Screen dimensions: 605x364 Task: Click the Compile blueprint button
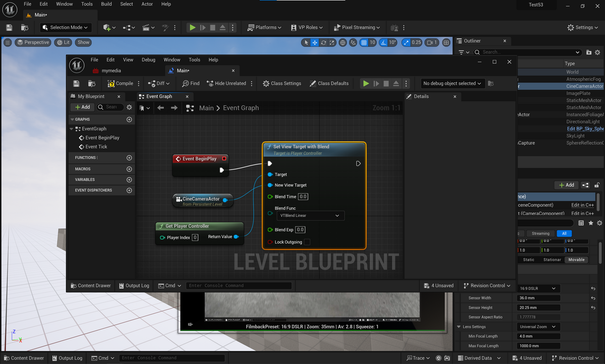tap(120, 84)
